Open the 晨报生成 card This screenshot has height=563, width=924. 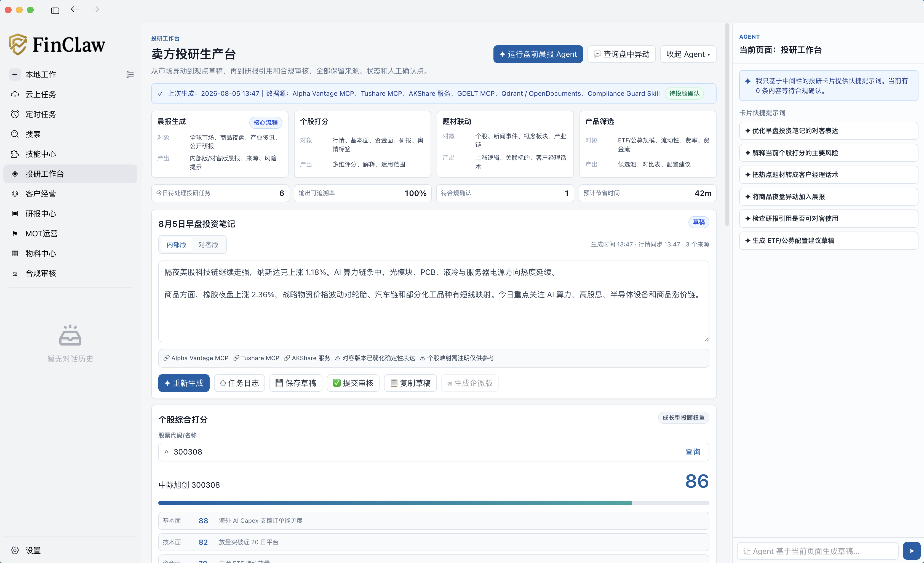[x=220, y=144]
